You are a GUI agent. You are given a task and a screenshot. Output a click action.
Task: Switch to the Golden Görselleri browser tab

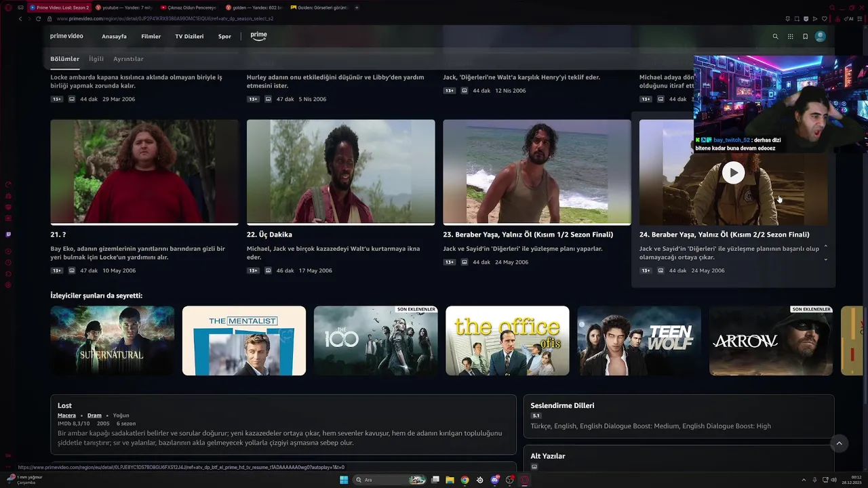coord(319,7)
